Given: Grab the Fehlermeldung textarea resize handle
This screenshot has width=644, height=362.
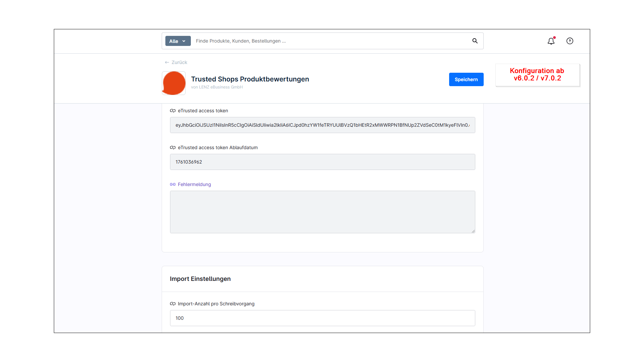Looking at the screenshot, I should click(473, 231).
